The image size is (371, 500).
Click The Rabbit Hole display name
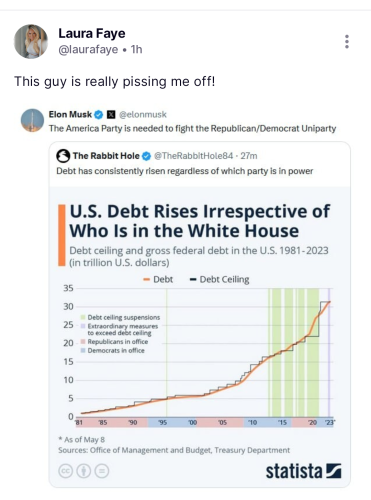point(106,156)
